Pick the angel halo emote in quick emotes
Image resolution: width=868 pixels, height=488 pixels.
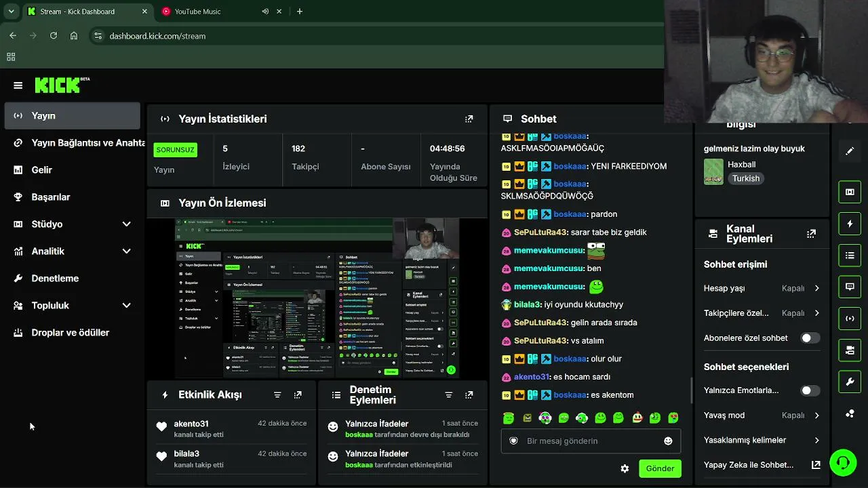point(509,418)
